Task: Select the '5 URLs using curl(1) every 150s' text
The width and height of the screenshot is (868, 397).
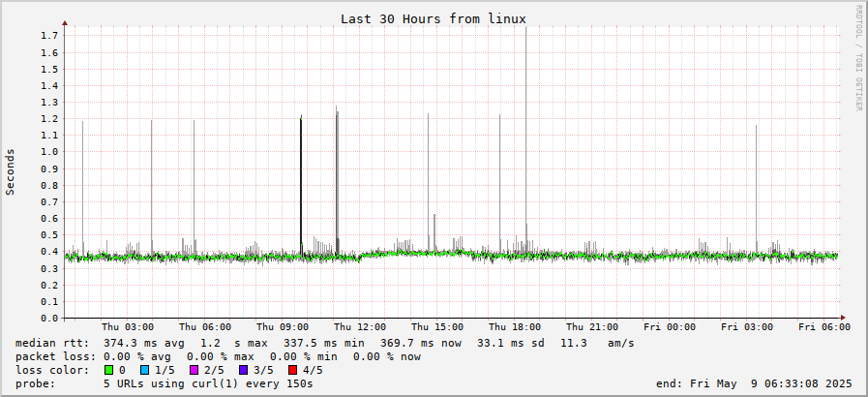Action: (x=208, y=383)
